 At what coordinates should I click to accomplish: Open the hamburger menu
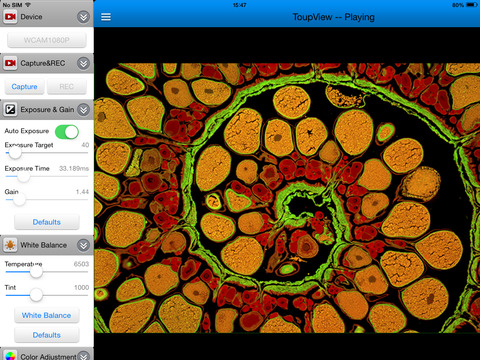pos(106,17)
